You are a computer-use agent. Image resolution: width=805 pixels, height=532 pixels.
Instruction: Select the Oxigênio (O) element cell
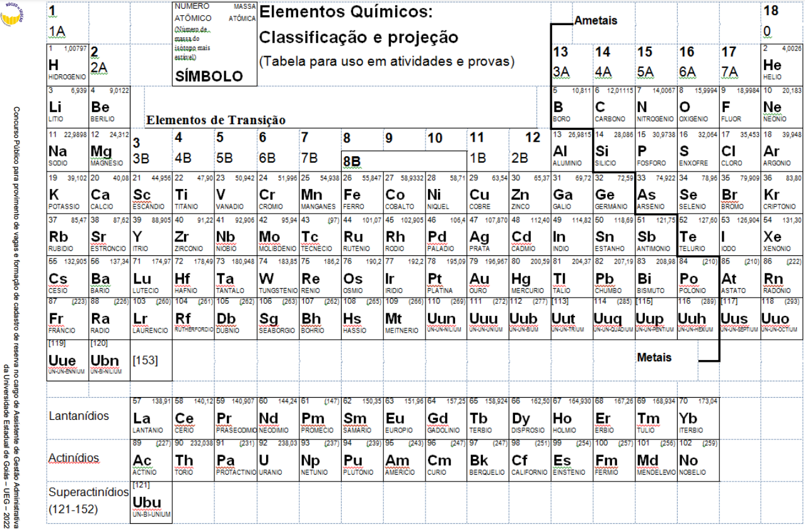coord(698,107)
